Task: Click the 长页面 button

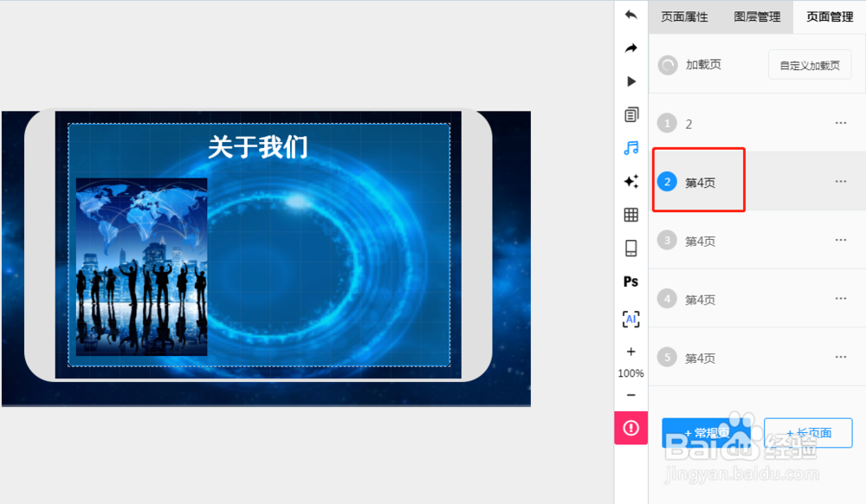Action: 807,433
